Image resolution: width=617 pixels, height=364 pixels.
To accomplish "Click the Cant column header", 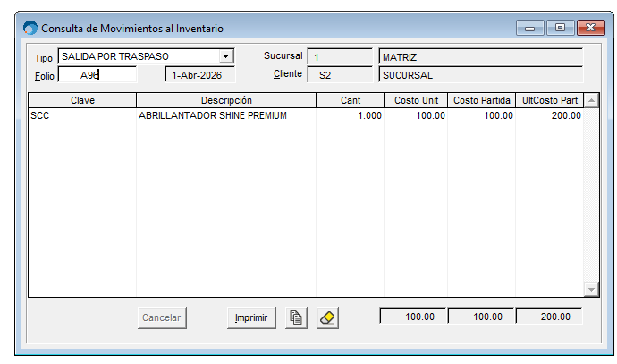I will pyautogui.click(x=351, y=100).
